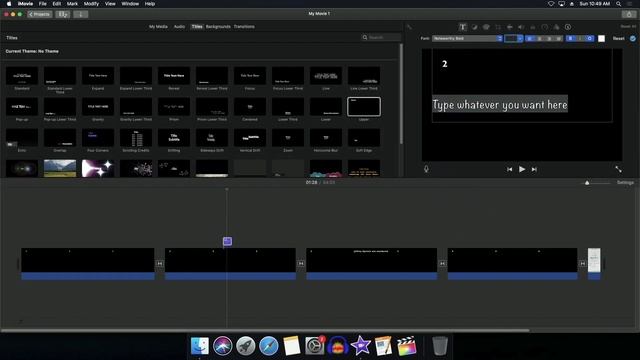
Task: Open the Color Balance tool
Action: pos(474,27)
